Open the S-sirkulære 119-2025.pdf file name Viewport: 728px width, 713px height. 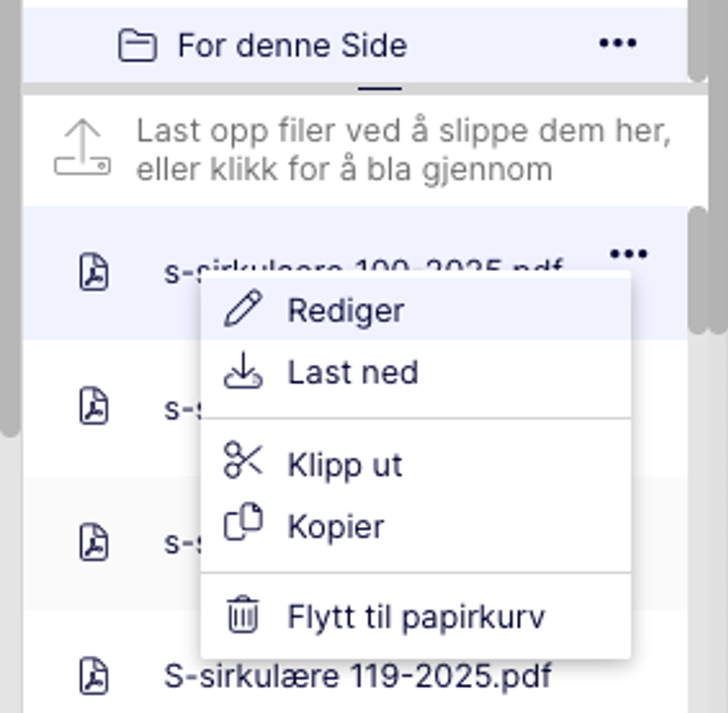click(358, 676)
